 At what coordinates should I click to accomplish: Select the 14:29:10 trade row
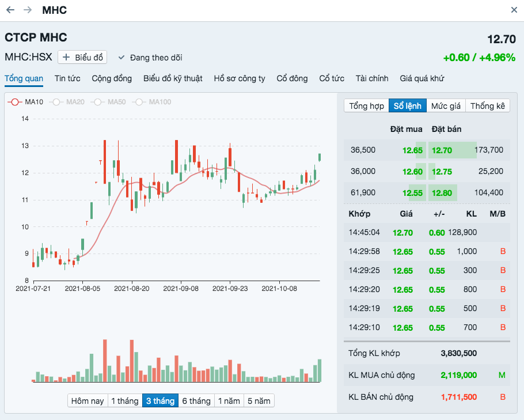427,328
